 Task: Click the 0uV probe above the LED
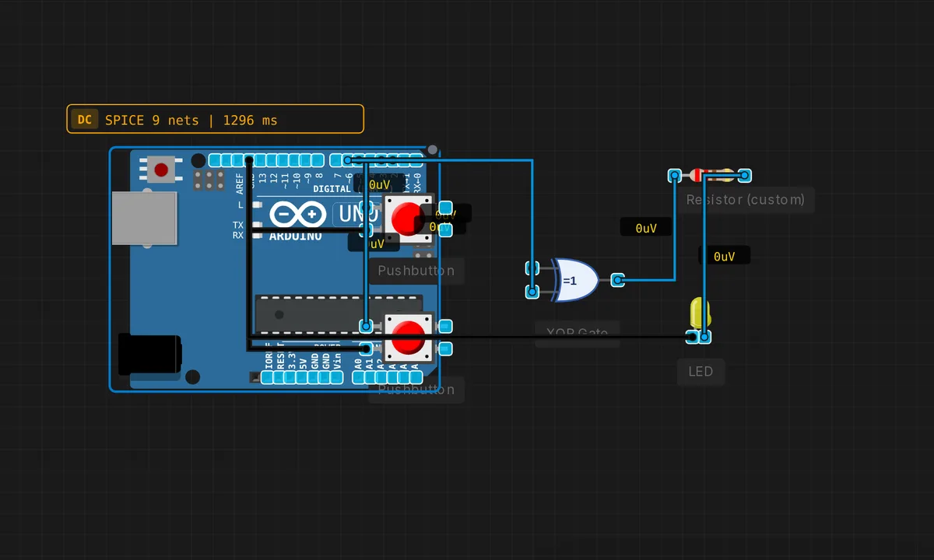tap(724, 256)
